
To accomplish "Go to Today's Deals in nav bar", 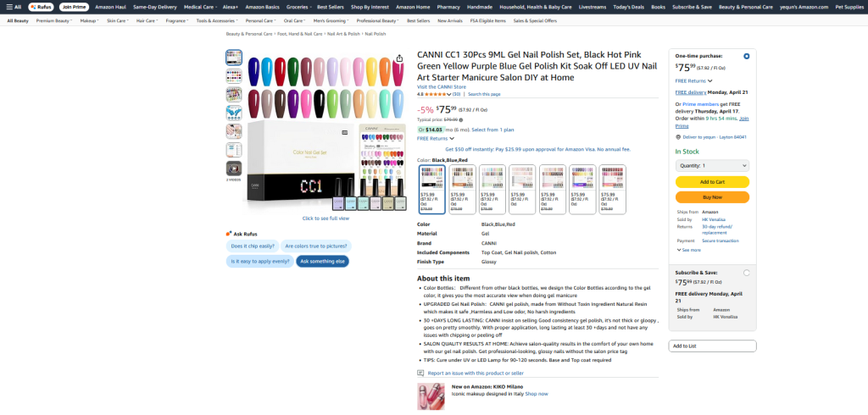I will (x=628, y=7).
